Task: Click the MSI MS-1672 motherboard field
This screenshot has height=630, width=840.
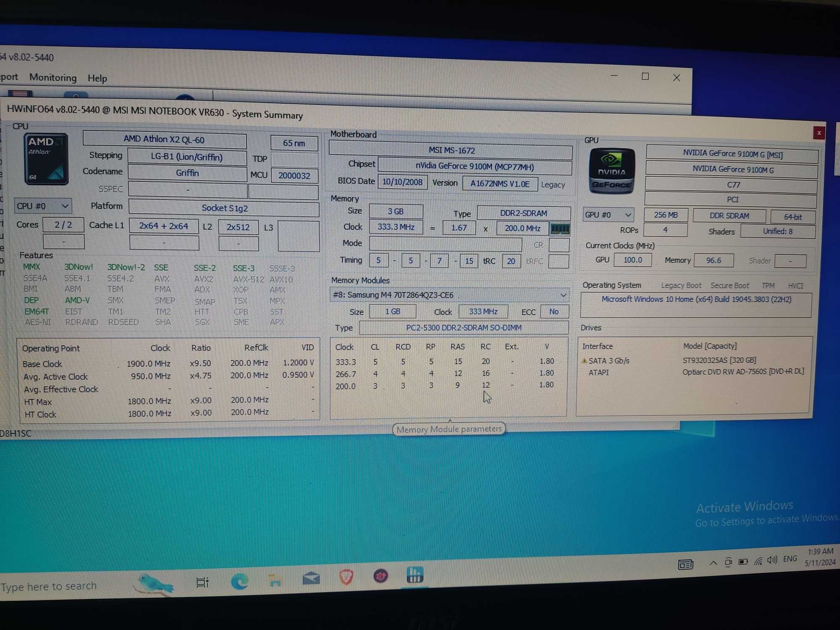Action: [451, 150]
